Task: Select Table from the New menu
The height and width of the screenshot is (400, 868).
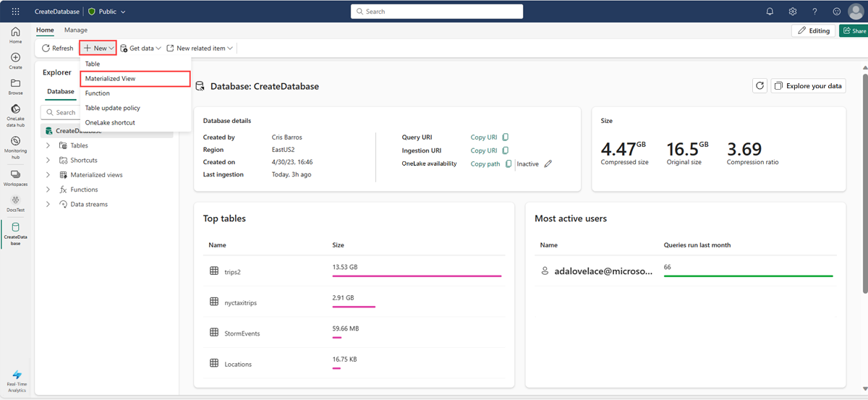Action: [135, 64]
